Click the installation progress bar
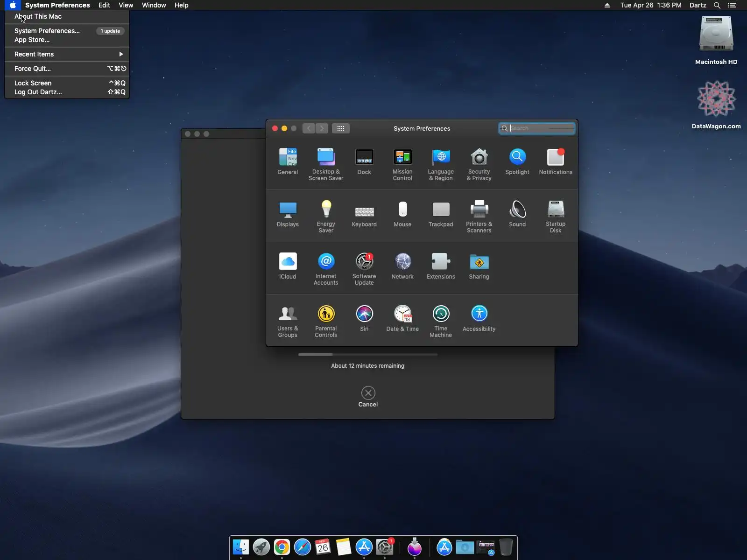The image size is (747, 560). [368, 355]
